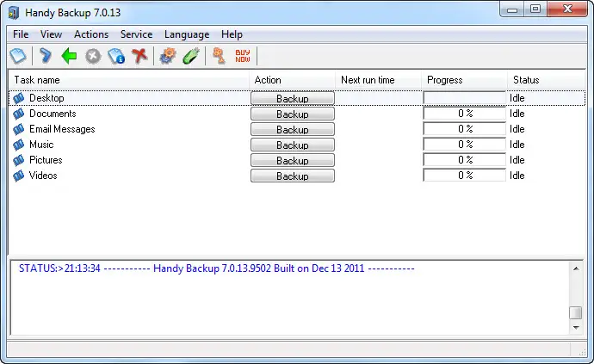The width and height of the screenshot is (594, 364).
Task: Select the Music task name
Action: click(x=41, y=145)
